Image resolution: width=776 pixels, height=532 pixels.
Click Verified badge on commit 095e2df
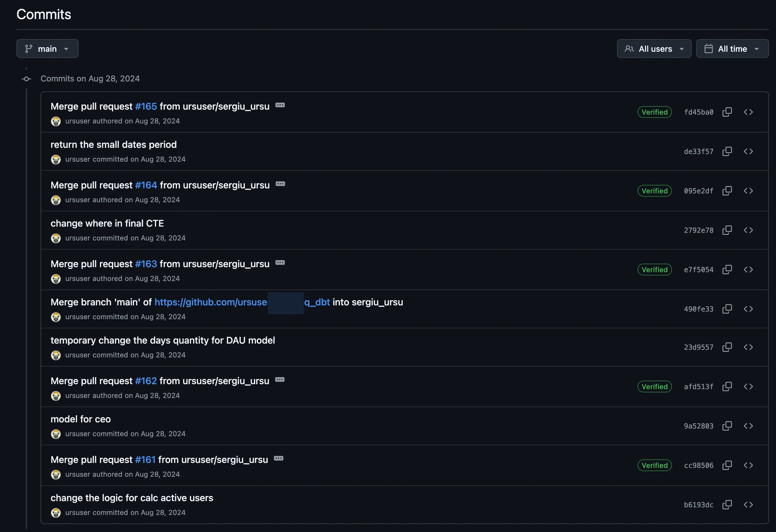point(655,191)
